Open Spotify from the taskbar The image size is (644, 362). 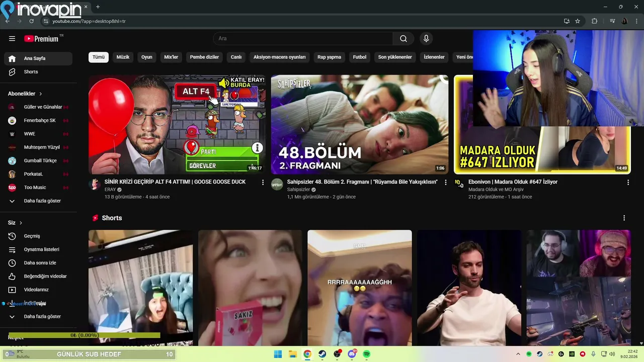(367, 354)
